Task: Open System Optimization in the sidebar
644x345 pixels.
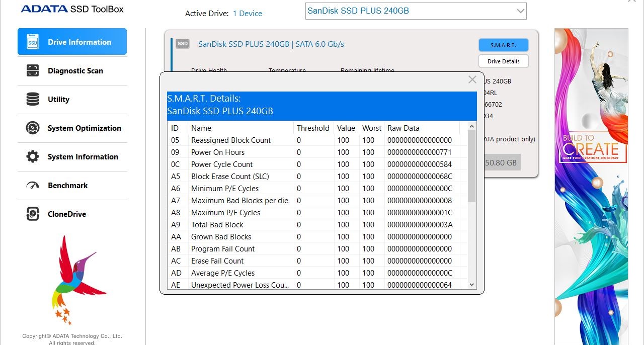Action: [72, 128]
